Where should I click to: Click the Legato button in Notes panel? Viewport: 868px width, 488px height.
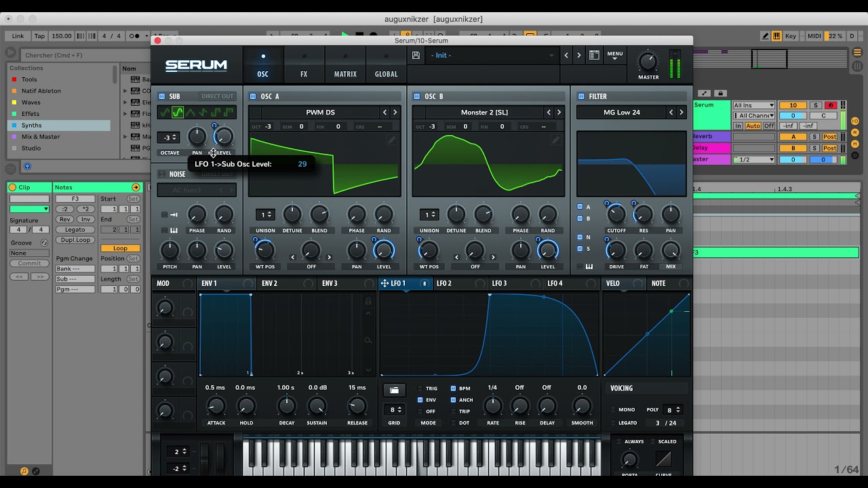coord(75,230)
